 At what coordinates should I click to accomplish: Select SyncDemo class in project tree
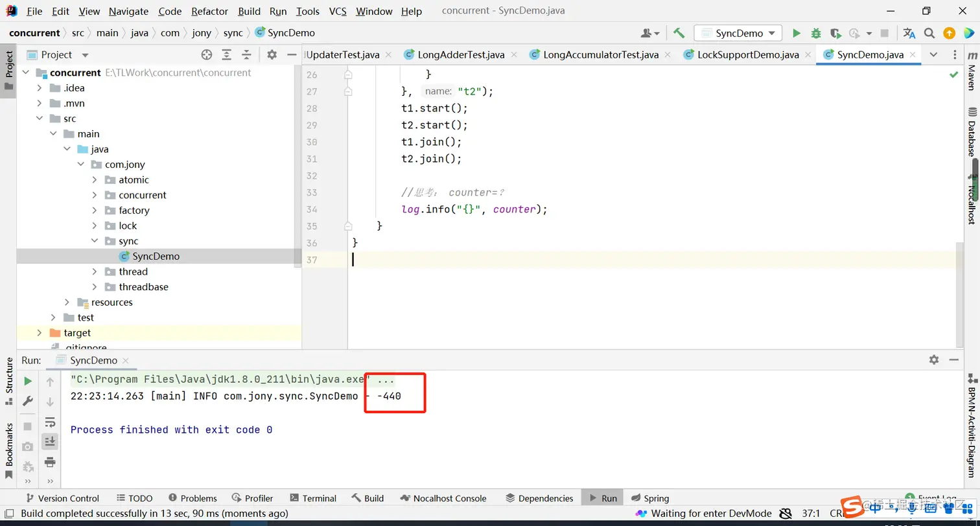(x=156, y=257)
